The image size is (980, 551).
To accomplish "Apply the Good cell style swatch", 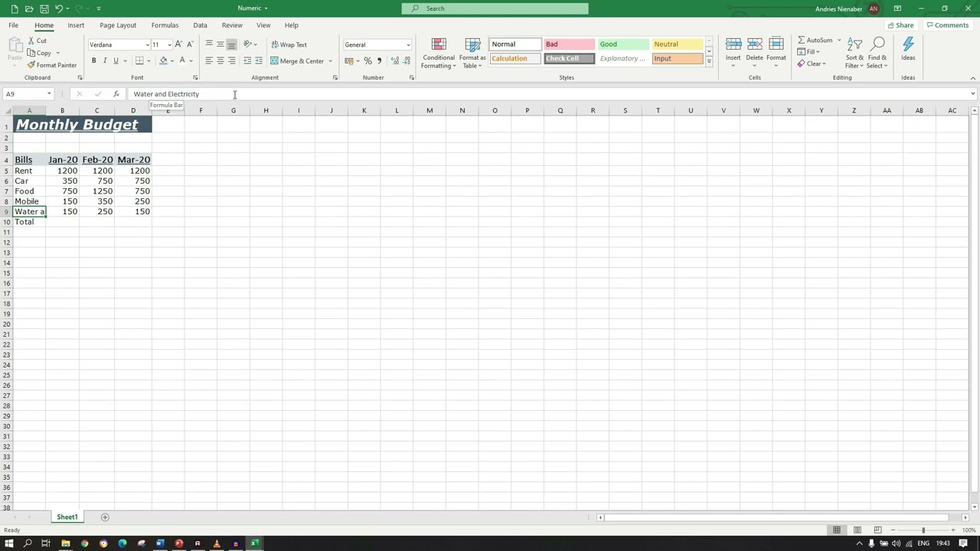I will tap(622, 44).
